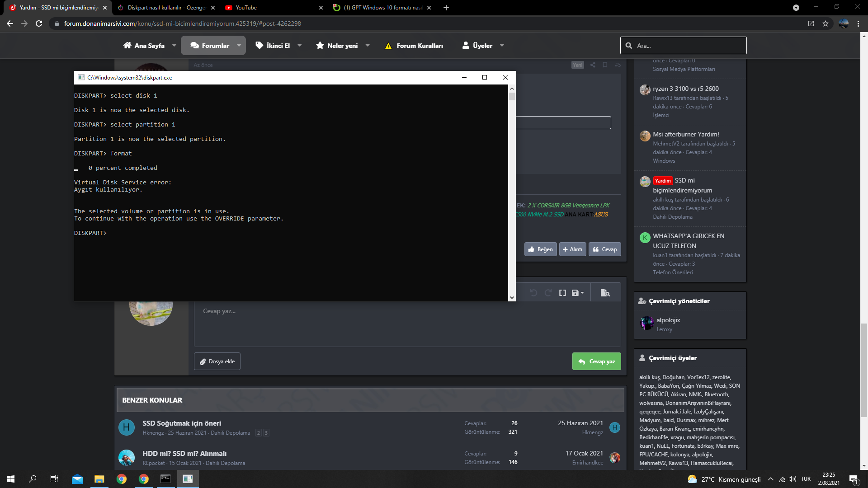Click the Cevap yaz reply text area
The height and width of the screenshot is (488, 868).
tap(407, 324)
